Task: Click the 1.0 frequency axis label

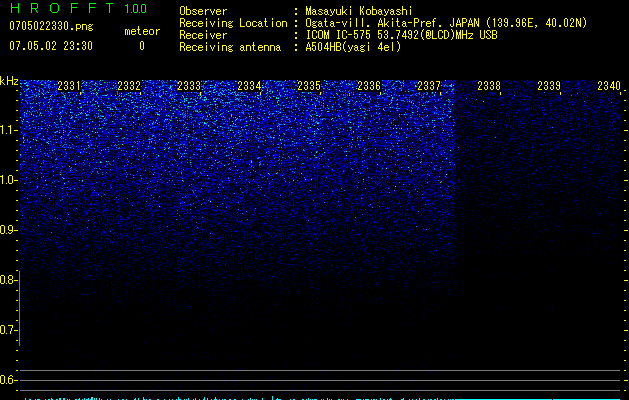Action: (x=8, y=180)
